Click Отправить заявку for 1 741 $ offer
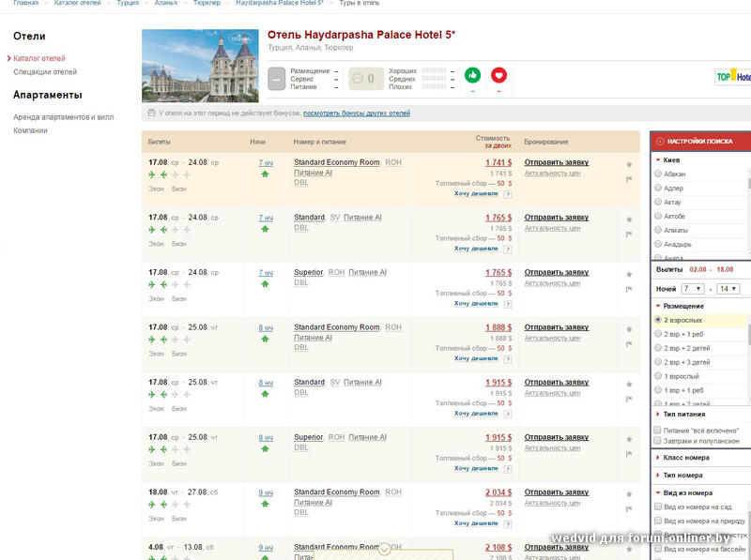Viewport: 751px width, 560px height. [x=556, y=162]
